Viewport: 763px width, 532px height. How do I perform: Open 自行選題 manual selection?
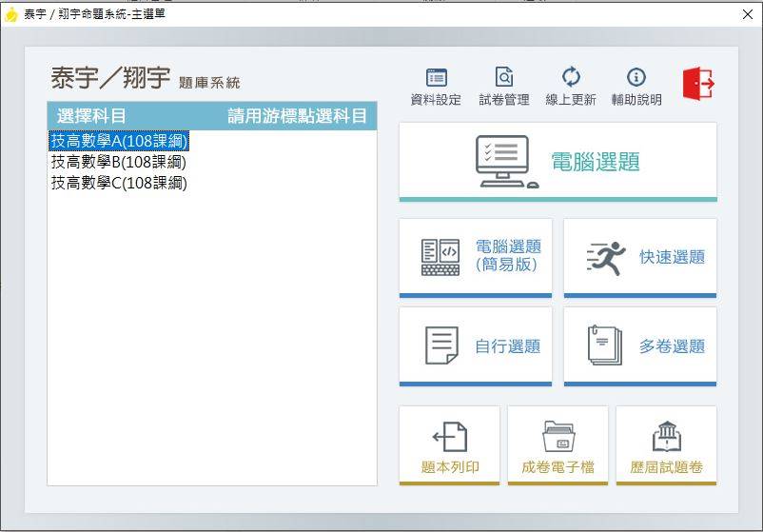click(476, 346)
